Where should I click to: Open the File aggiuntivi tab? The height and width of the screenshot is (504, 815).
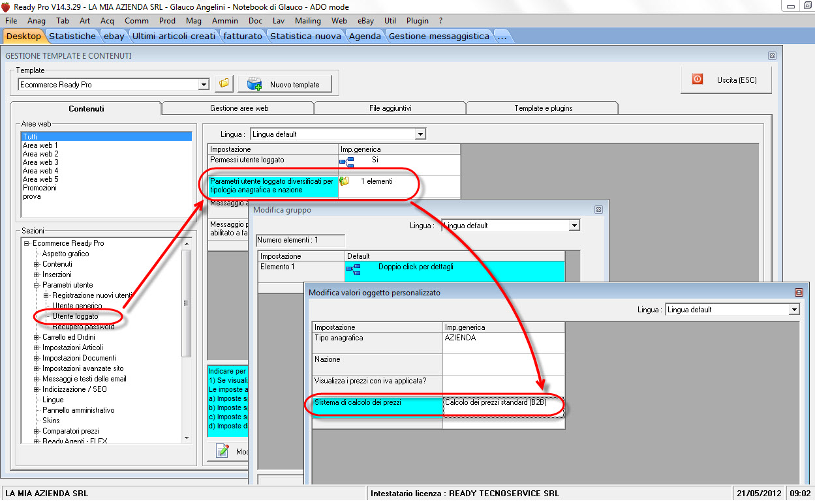[x=390, y=108]
